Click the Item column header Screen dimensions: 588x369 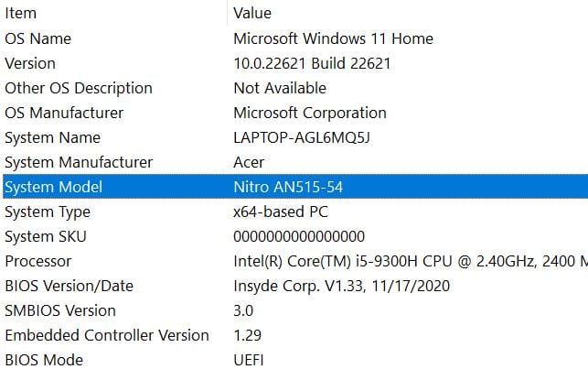21,13
